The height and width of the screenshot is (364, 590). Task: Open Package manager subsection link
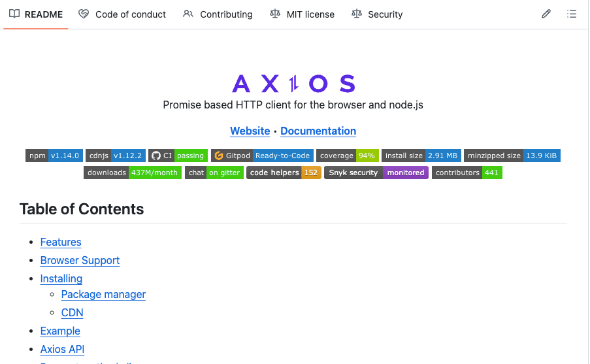[x=103, y=294]
